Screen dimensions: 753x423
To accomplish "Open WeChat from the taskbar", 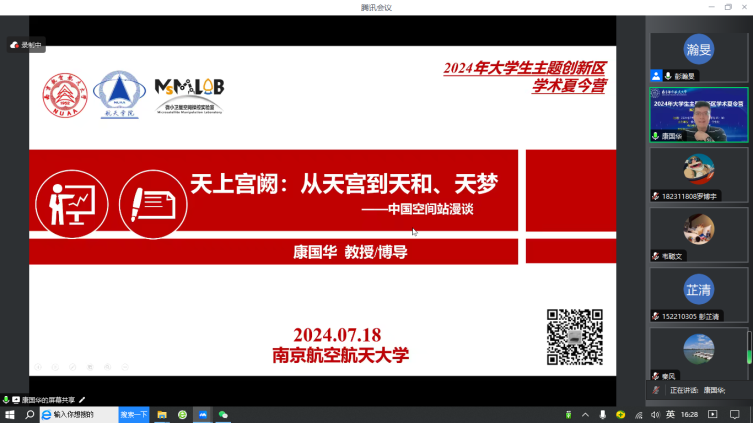I will [224, 414].
